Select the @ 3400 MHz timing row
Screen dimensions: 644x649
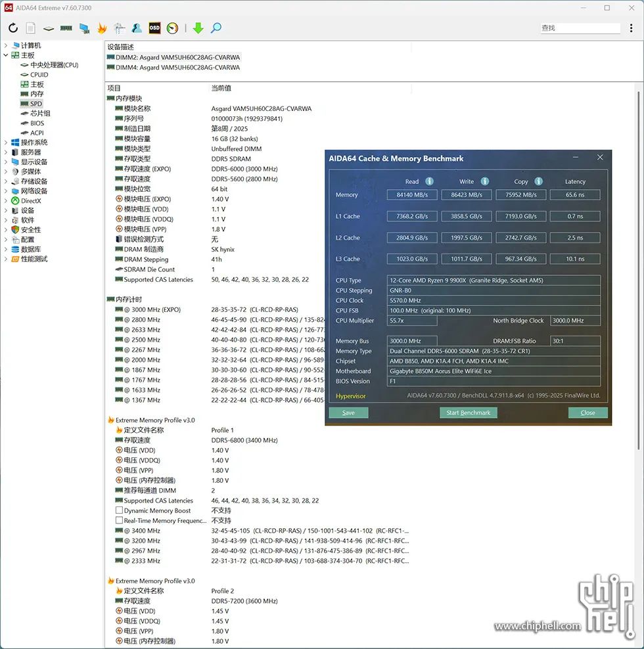pyautogui.click(x=262, y=531)
